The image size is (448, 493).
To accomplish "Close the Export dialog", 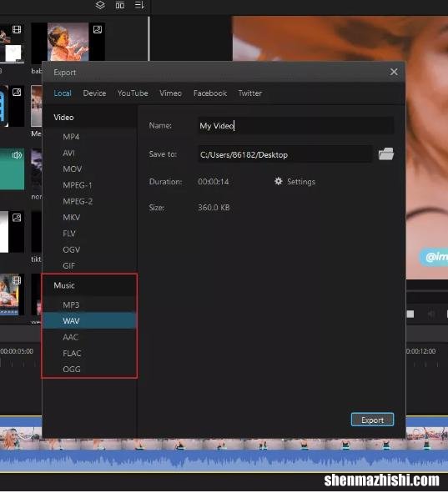I will pyautogui.click(x=394, y=72).
